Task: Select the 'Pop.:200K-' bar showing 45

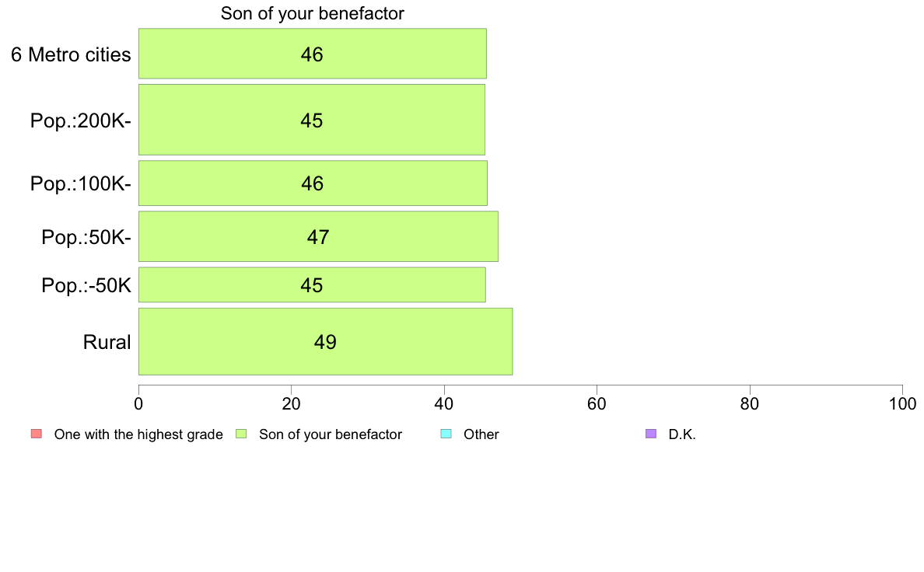Action: pos(312,120)
